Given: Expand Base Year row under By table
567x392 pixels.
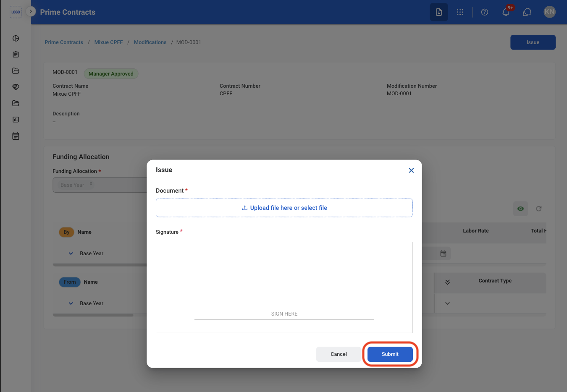Looking at the screenshot, I should [71, 253].
